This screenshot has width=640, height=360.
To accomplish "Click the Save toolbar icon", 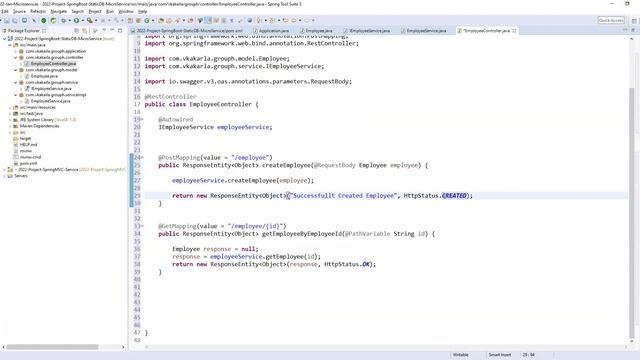I will [7, 20].
